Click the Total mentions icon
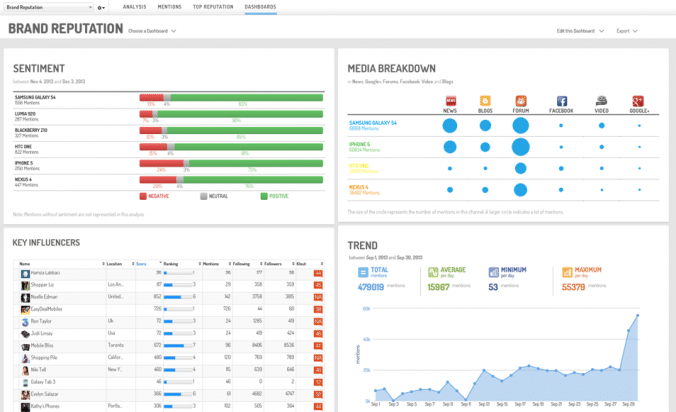676x412 pixels. [x=363, y=272]
